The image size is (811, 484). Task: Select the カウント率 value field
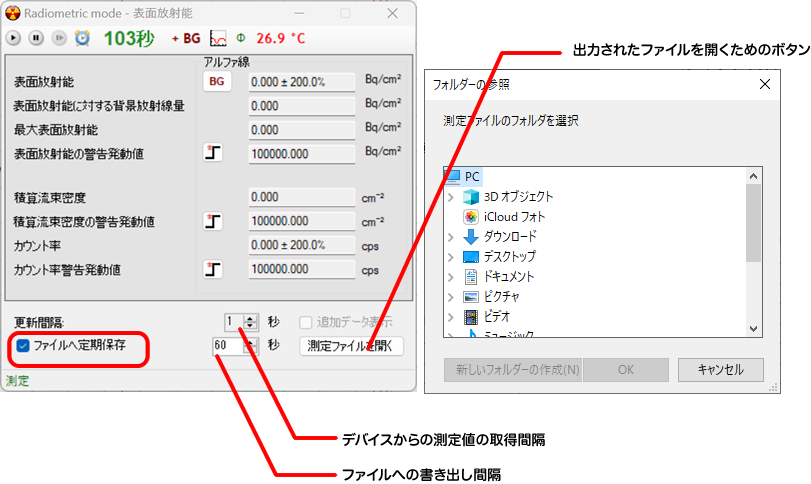pos(302,245)
